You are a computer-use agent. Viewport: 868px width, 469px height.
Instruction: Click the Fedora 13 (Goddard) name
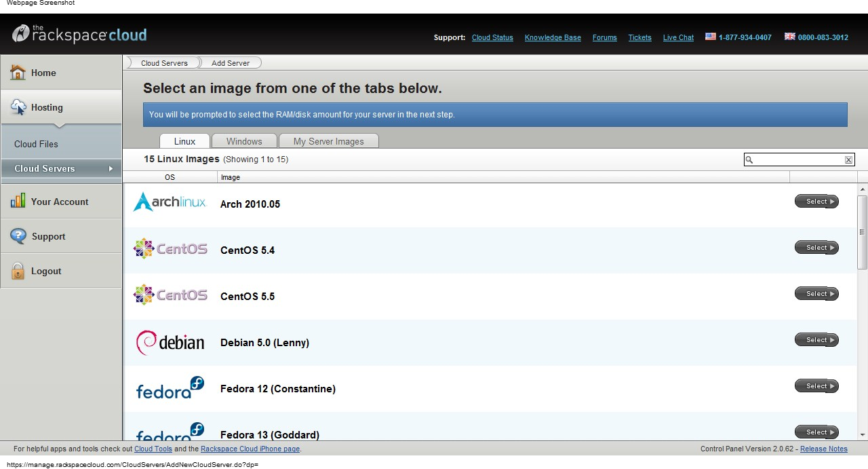coord(270,435)
